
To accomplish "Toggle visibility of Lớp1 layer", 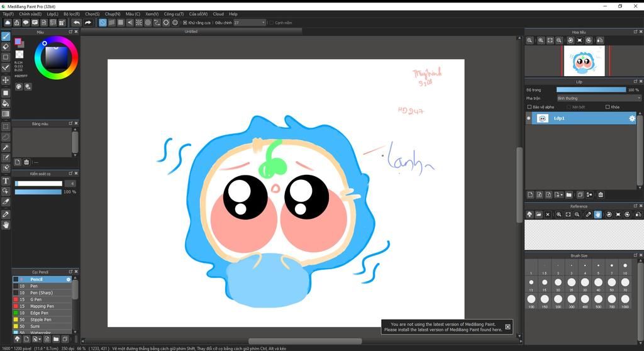I will [528, 118].
